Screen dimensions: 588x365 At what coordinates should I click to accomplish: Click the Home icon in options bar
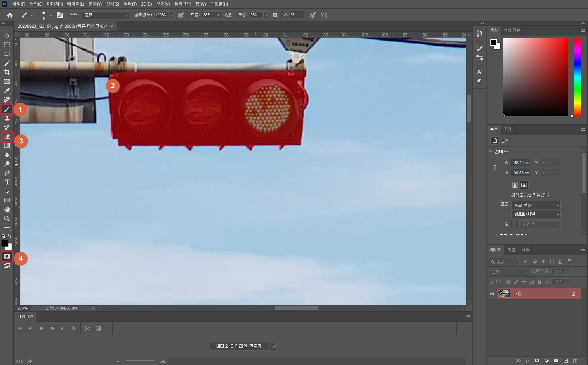(x=10, y=15)
